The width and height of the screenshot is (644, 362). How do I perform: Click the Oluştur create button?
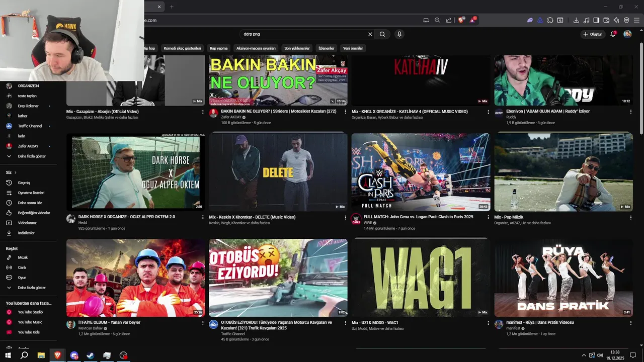(x=592, y=34)
